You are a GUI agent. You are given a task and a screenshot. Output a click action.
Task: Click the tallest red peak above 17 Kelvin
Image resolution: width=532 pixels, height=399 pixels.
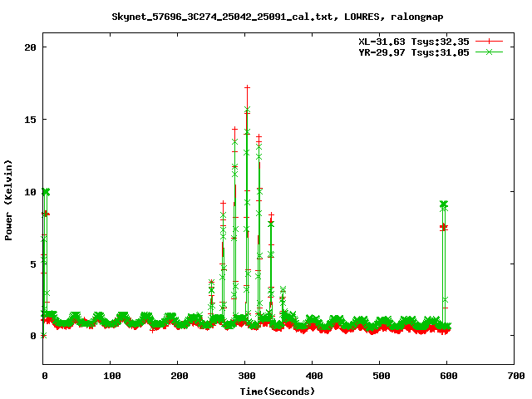[248, 88]
